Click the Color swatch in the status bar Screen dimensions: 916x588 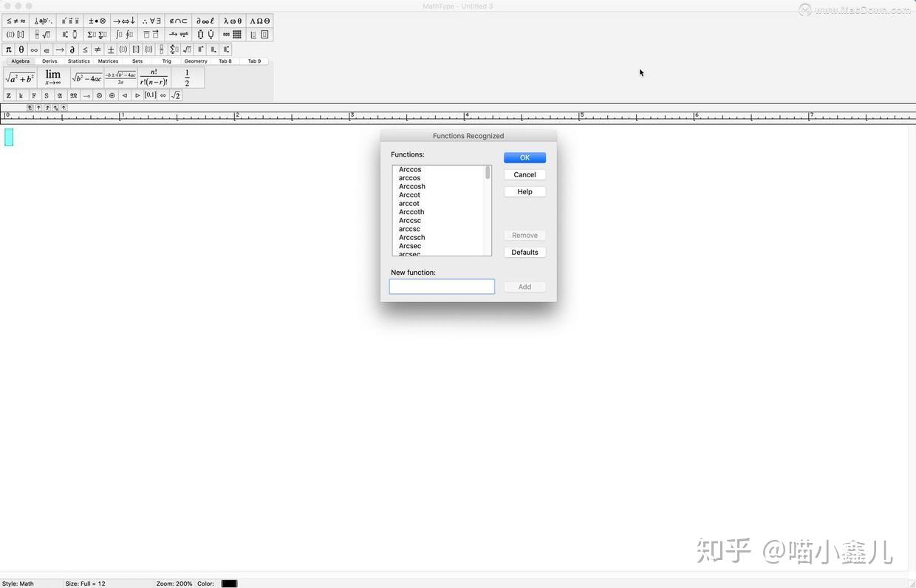[228, 583]
